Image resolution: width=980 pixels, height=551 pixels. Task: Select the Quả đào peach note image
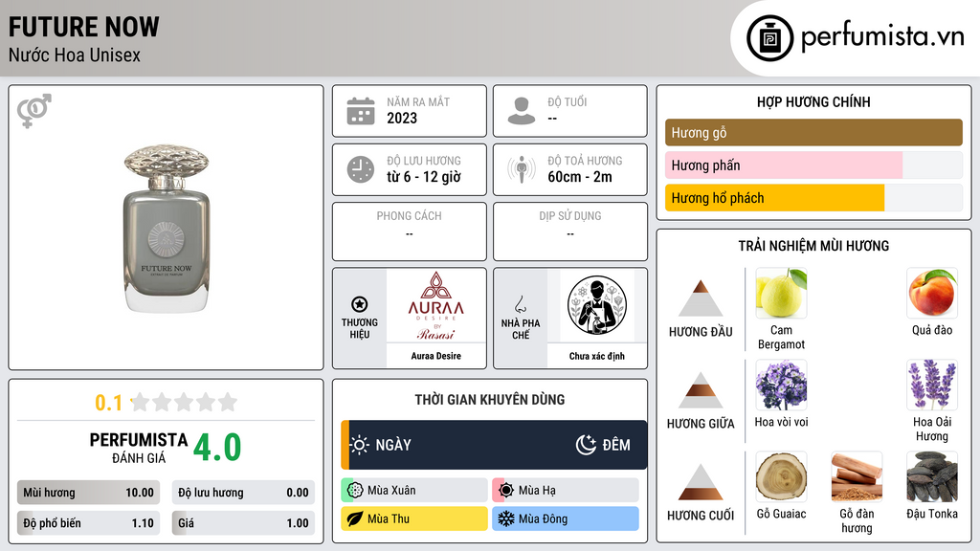click(932, 294)
